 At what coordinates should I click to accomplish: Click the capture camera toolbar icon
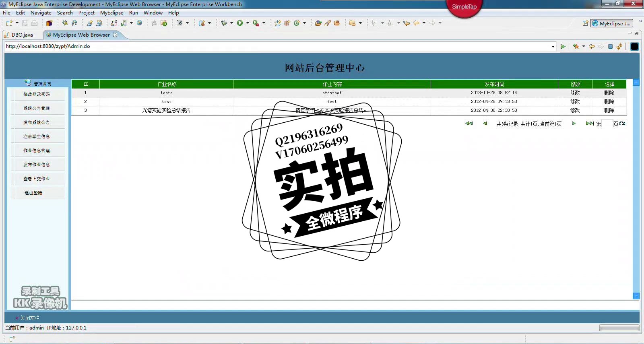pos(180,23)
